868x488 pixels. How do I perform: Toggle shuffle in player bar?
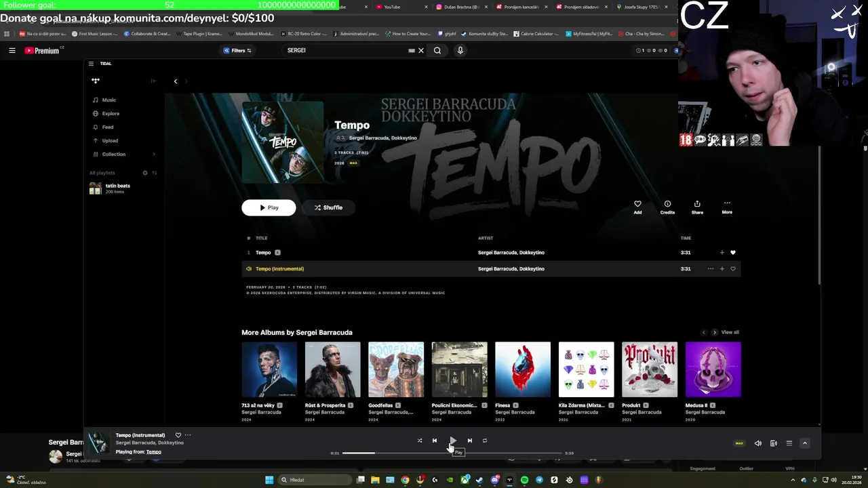[x=419, y=441]
